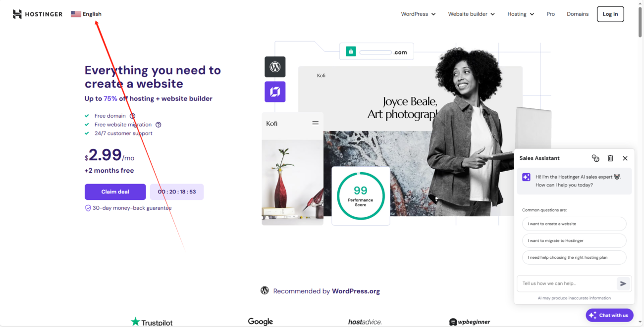Click the hostadvice logo
The height and width of the screenshot is (327, 644).
365,322
